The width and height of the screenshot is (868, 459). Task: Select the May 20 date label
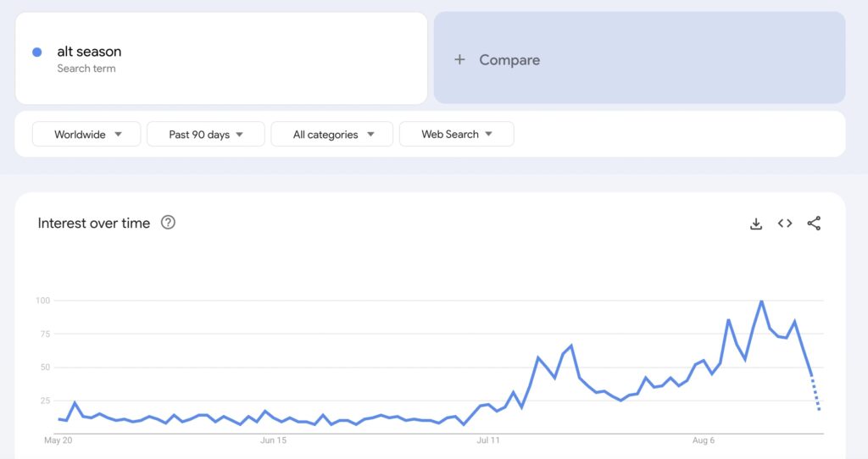coord(57,440)
